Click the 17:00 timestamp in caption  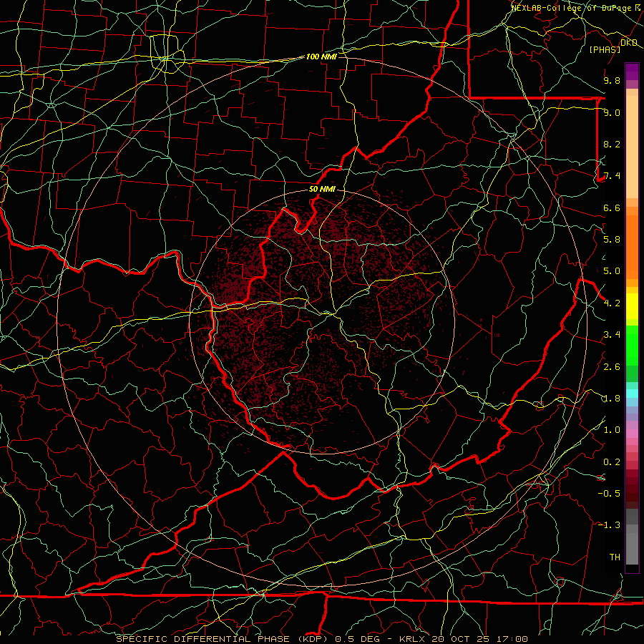512,639
